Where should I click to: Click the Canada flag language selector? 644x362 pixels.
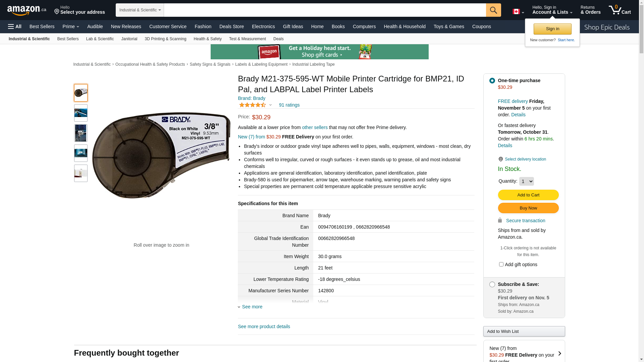point(518,12)
